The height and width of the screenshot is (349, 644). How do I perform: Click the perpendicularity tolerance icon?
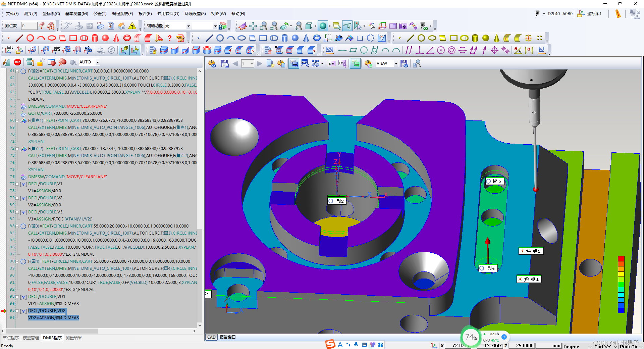coord(419,50)
